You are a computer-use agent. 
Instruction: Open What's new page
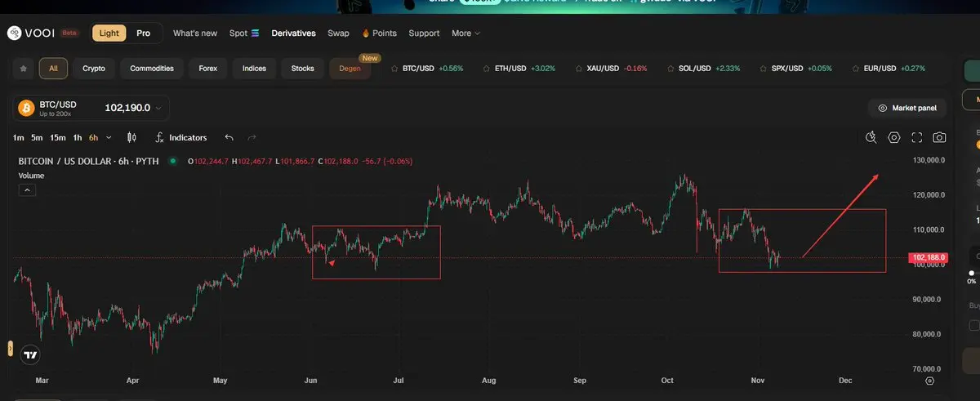click(x=195, y=33)
